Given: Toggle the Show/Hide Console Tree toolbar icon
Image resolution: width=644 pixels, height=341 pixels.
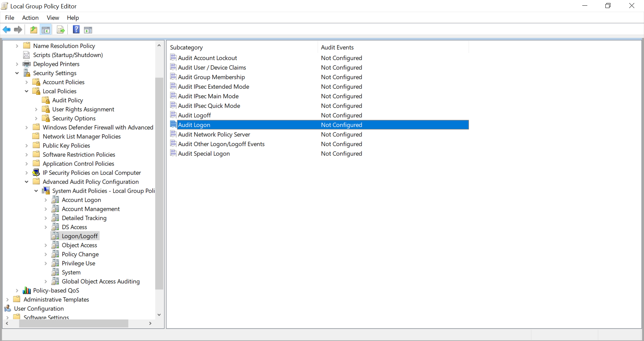Looking at the screenshot, I should pyautogui.click(x=46, y=30).
